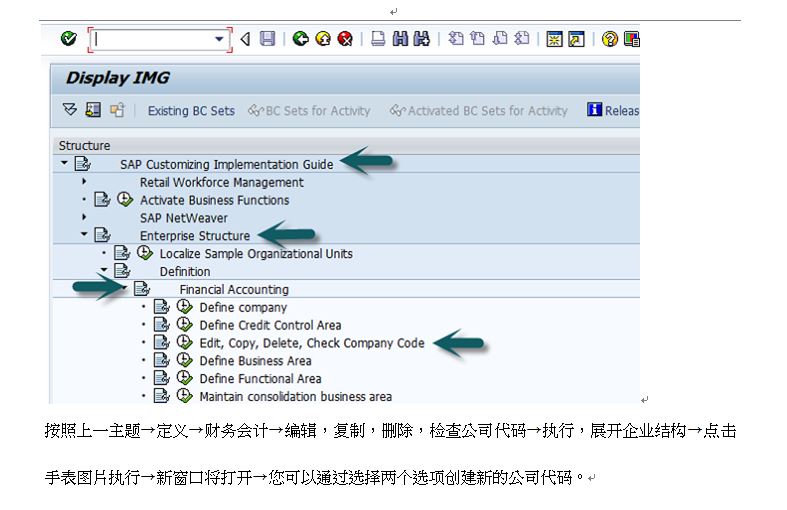Click the Create New Session icon
Image resolution: width=787 pixels, height=510 pixels.
click(554, 39)
